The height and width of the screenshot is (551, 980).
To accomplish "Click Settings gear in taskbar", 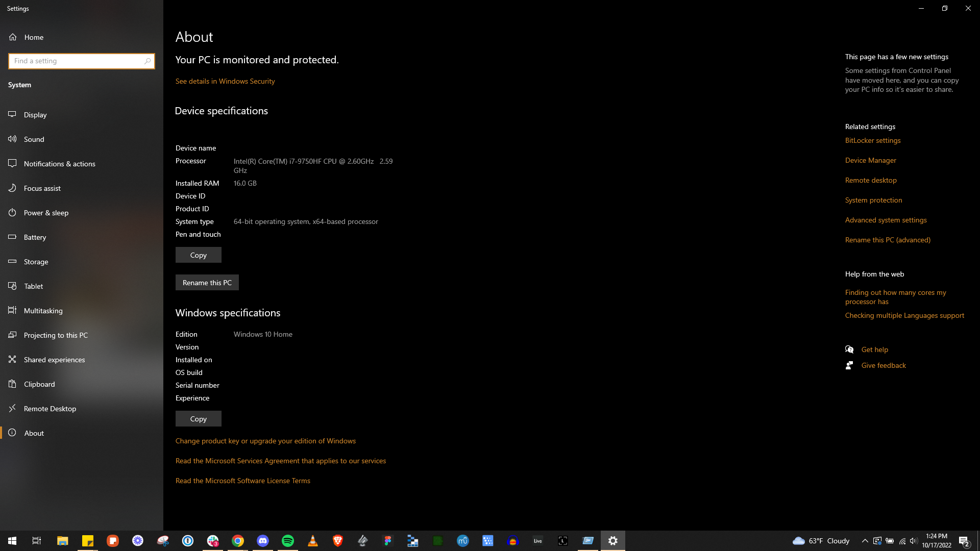I will pos(613,541).
